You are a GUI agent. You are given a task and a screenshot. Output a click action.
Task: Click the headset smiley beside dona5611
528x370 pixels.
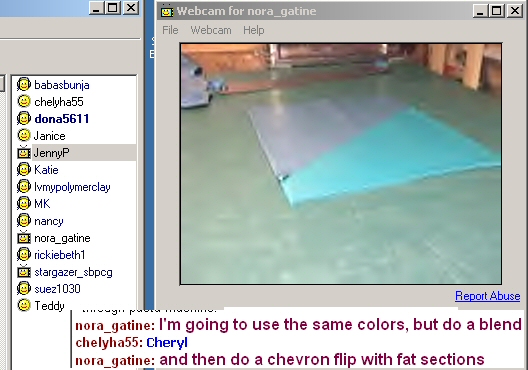pos(24,119)
